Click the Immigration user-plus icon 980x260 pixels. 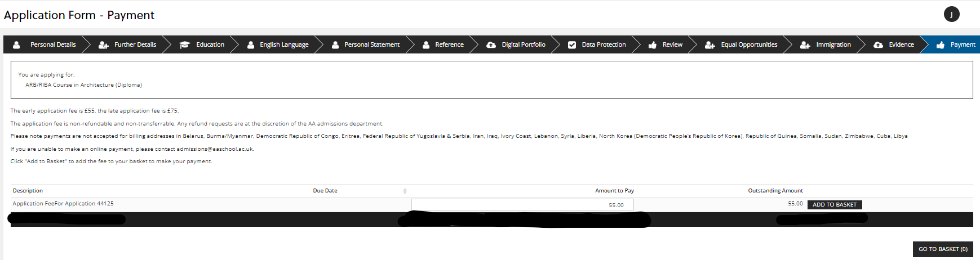pos(805,45)
